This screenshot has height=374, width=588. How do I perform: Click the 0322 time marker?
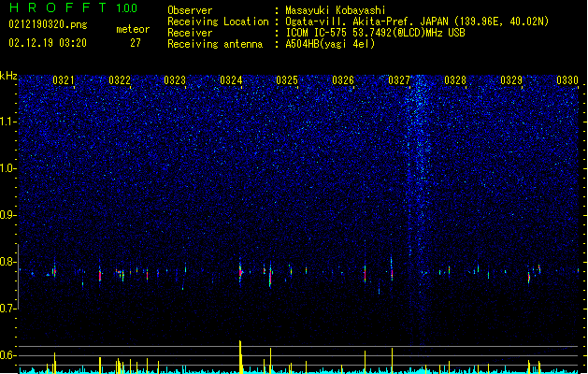(x=120, y=80)
